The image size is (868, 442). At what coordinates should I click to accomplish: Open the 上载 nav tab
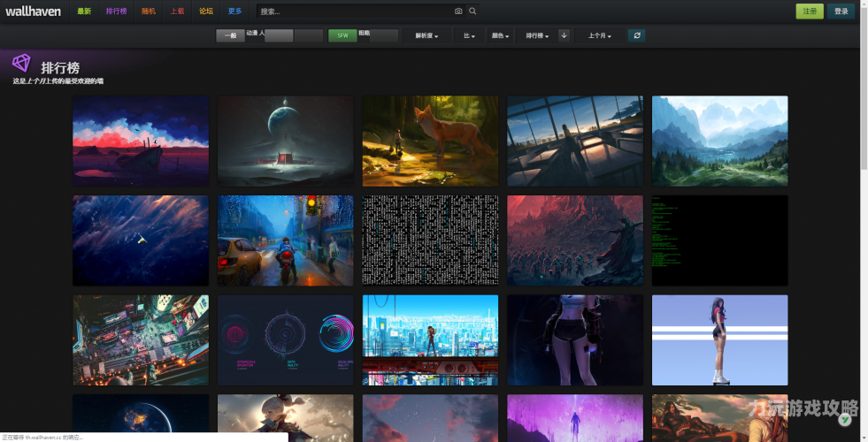pos(177,11)
